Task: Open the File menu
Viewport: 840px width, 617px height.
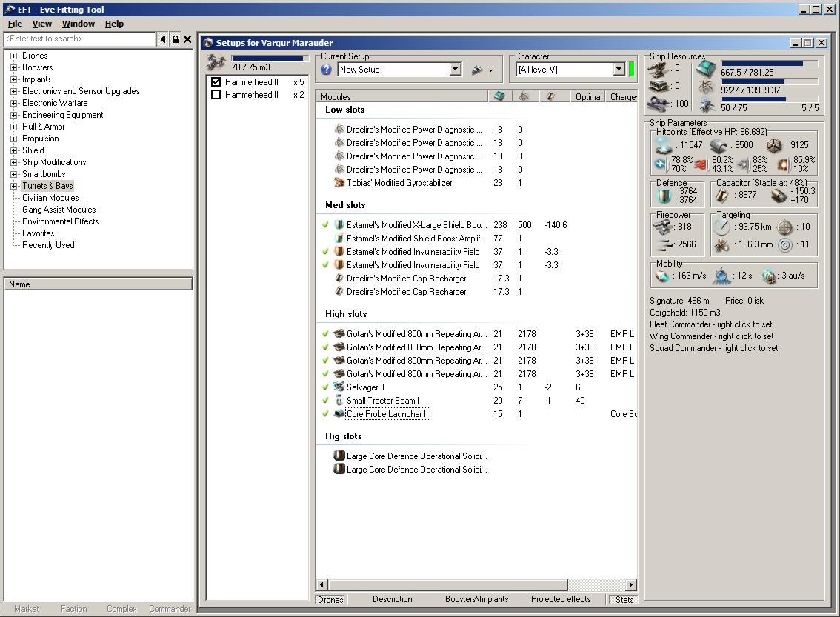Action: (x=15, y=24)
